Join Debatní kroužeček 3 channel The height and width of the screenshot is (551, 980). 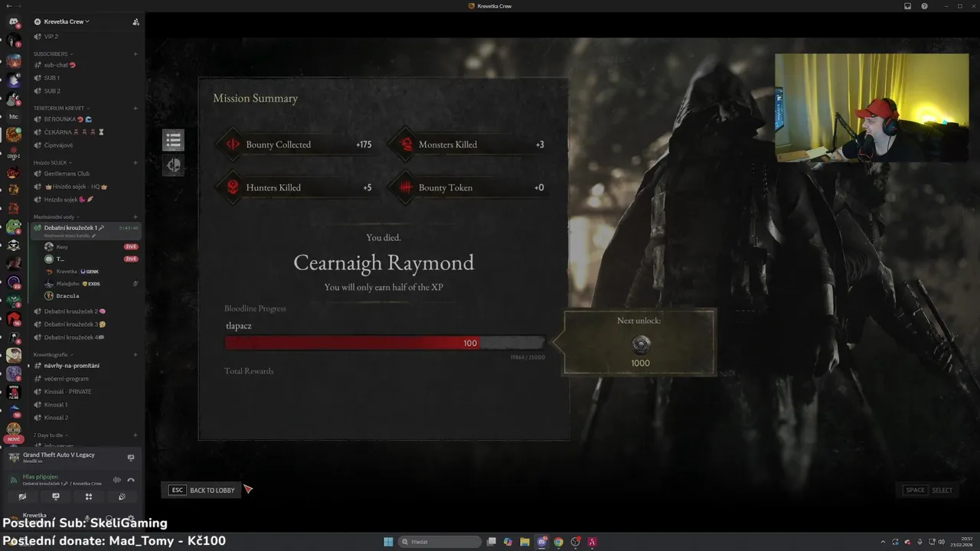86,324
